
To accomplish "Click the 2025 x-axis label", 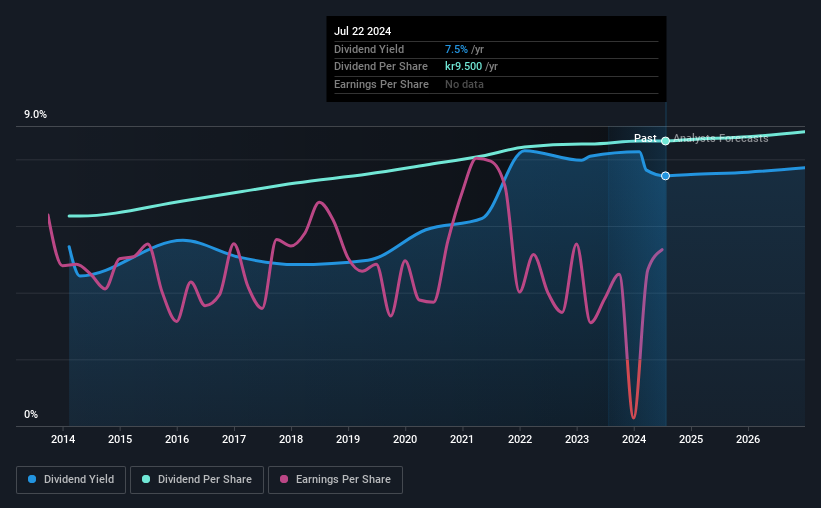I will (691, 439).
